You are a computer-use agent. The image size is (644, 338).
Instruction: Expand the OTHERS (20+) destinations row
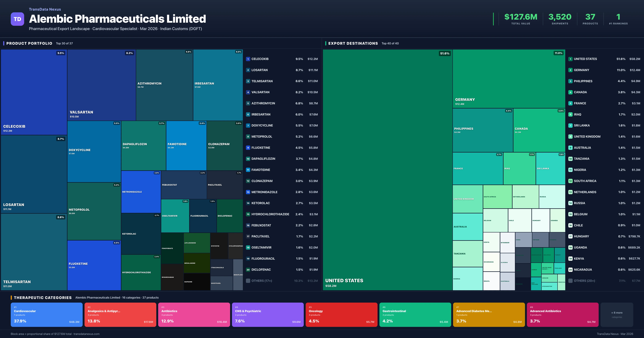pyautogui.click(x=585, y=280)
